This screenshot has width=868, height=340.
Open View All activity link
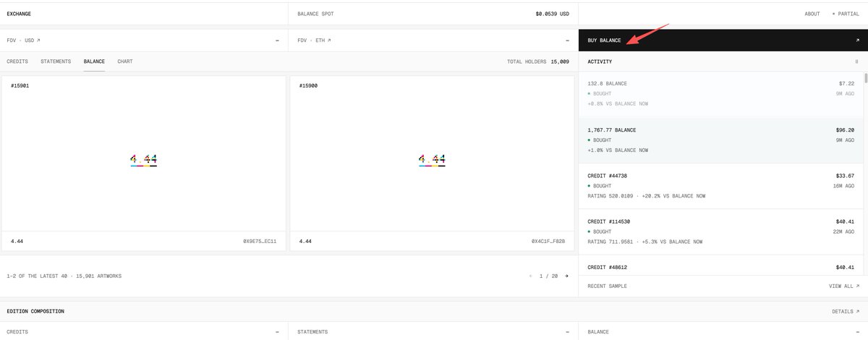point(844,286)
